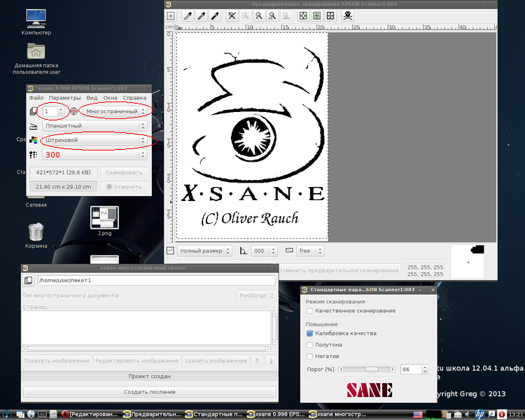
Task: Click Отменить предварительное сканирование button
Action: pos(339,270)
